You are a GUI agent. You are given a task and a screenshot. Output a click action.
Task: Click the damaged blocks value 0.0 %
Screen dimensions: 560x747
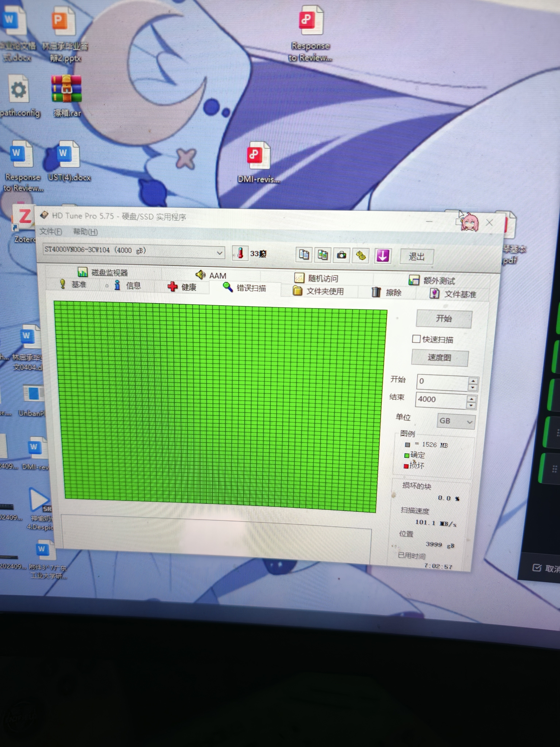pyautogui.click(x=449, y=498)
